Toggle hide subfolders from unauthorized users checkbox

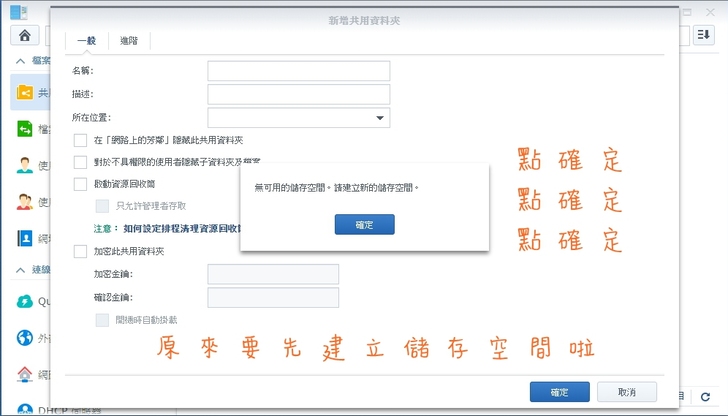coord(80,162)
